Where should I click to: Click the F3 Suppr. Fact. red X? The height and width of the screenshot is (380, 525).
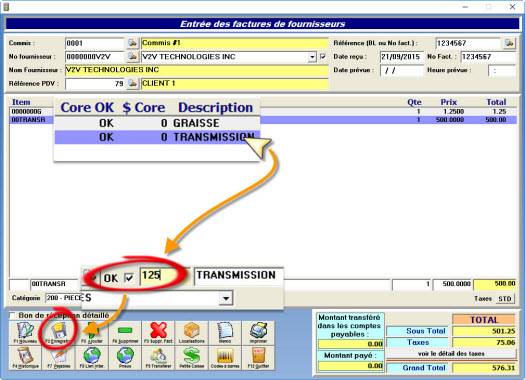(158, 333)
